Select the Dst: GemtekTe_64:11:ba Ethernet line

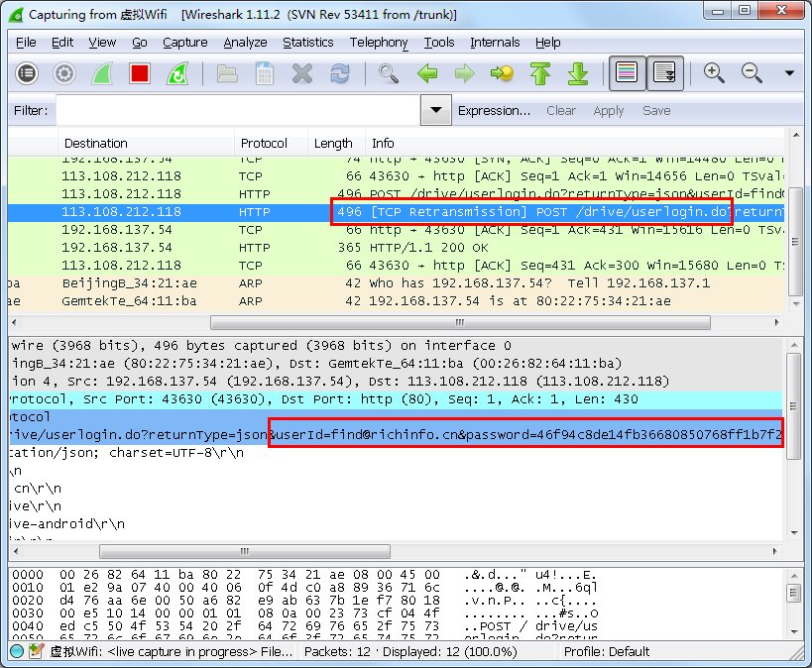click(396, 364)
